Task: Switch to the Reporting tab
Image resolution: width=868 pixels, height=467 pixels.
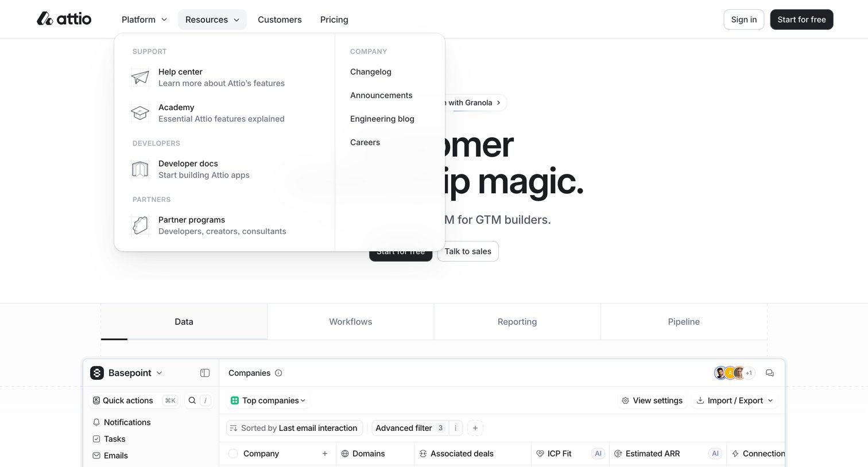Action: click(517, 322)
